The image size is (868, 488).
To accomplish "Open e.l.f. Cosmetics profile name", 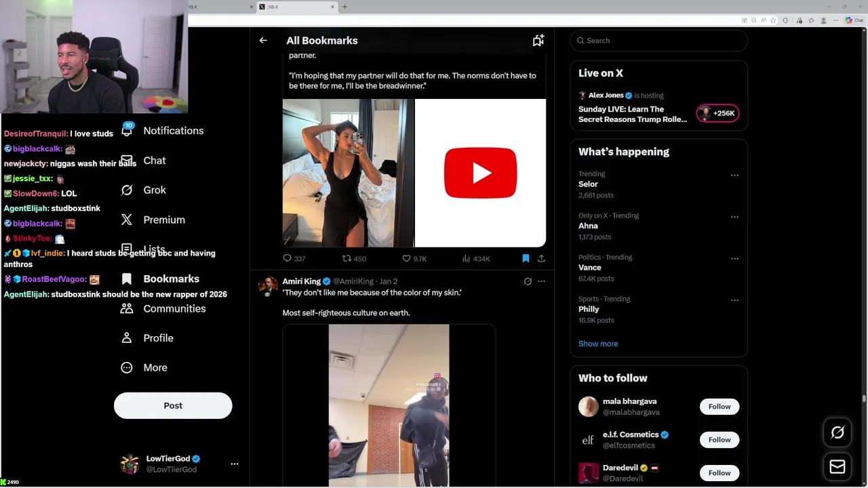I will (x=631, y=434).
